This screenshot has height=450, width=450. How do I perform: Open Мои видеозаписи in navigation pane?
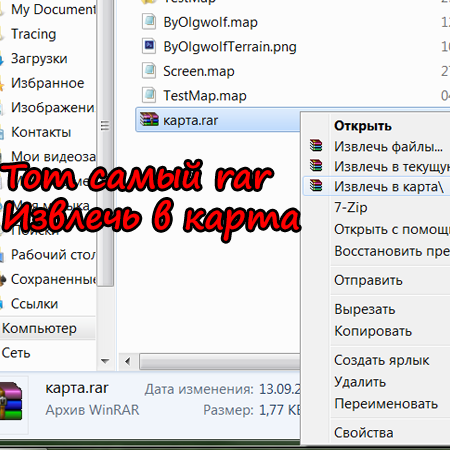point(53,156)
